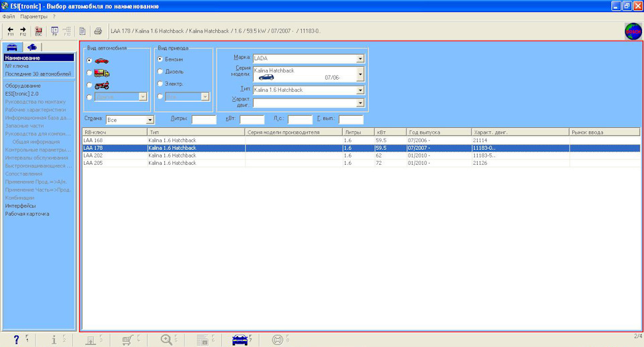Click the blue car F7 icon
Viewport: 644px width, 347px height.
point(239,340)
